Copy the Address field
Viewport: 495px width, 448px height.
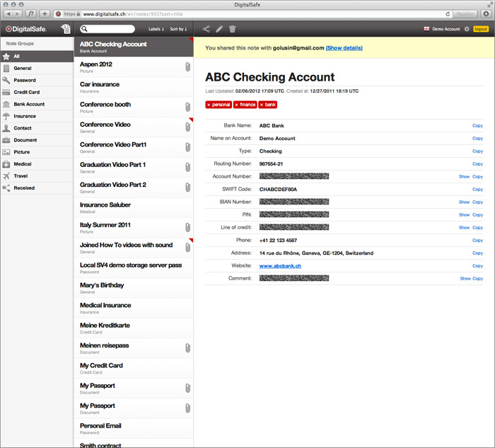[477, 253]
